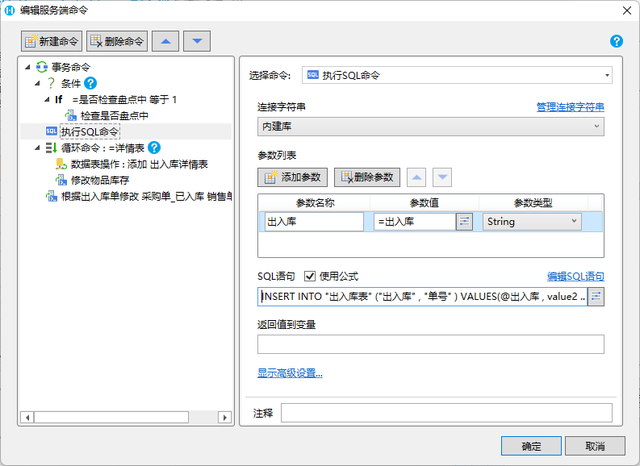Open the 内建库 connection string dropdown
640x466 pixels.
coord(431,126)
